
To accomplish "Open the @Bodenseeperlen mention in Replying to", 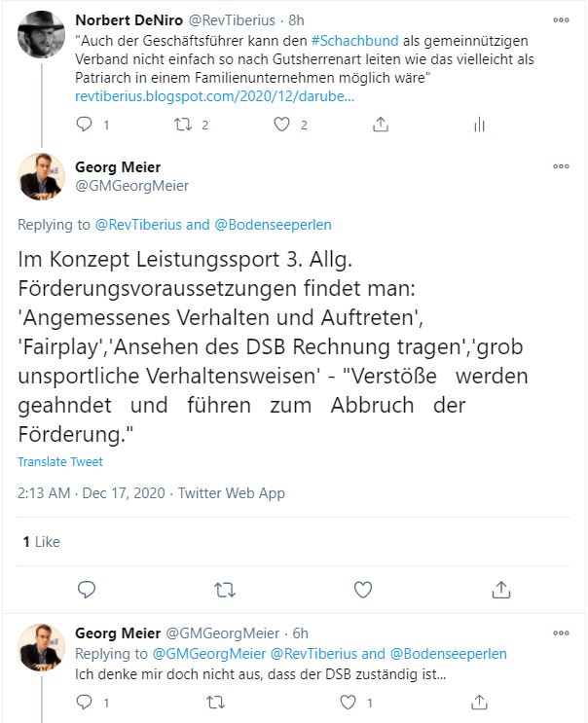I will pos(273,225).
